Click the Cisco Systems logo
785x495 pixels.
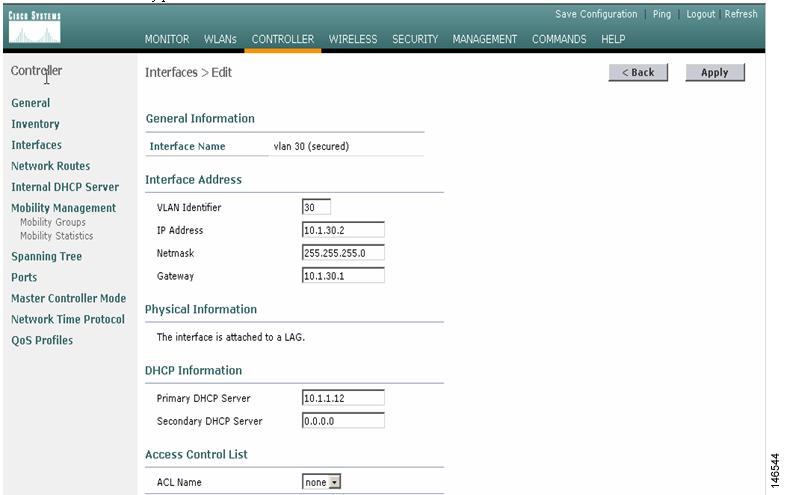(35, 27)
